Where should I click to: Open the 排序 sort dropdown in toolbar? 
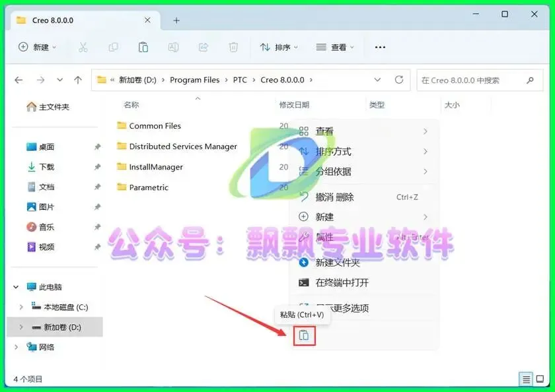(x=279, y=47)
